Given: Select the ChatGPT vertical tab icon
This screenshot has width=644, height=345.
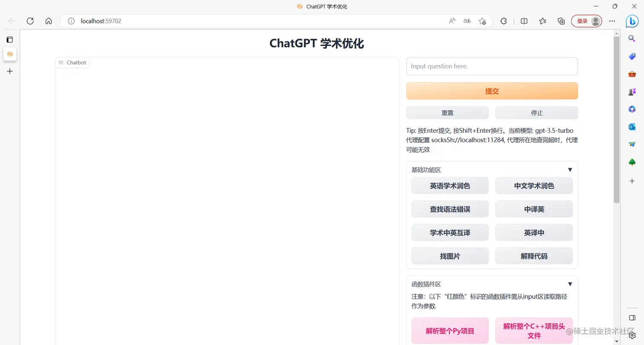Looking at the screenshot, I should coord(10,54).
